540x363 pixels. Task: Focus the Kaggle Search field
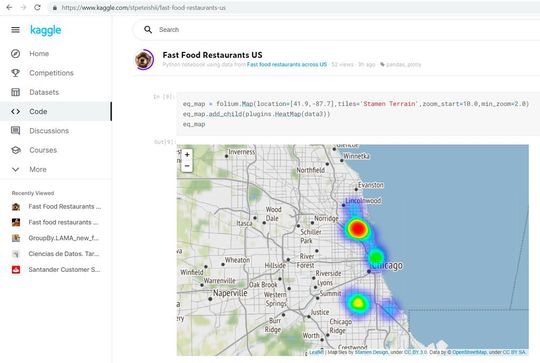click(x=336, y=30)
